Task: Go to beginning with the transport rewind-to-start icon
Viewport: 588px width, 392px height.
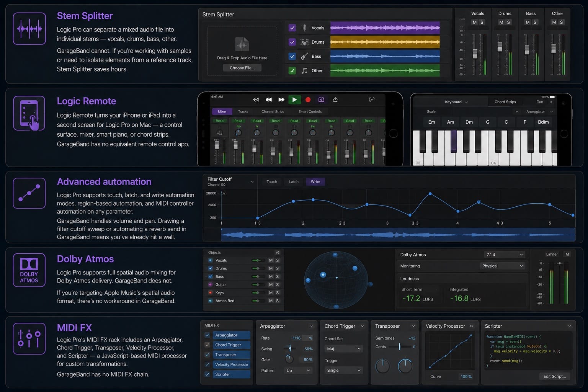Action: tap(256, 100)
